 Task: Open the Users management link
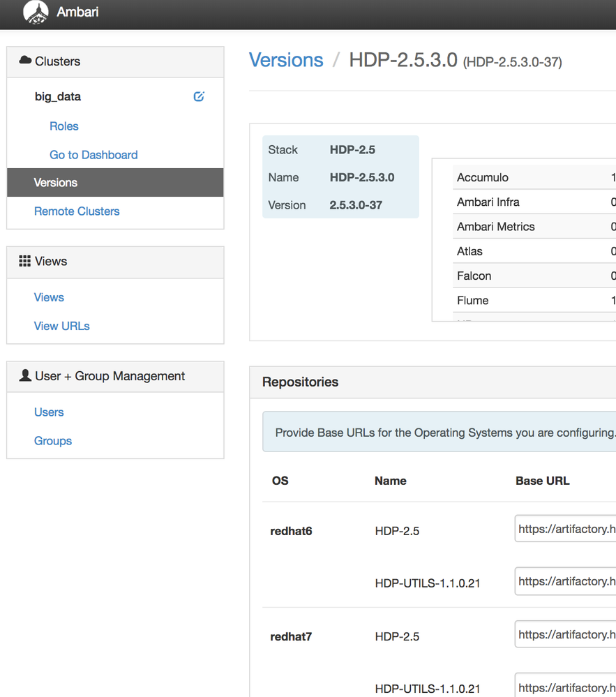pos(49,412)
